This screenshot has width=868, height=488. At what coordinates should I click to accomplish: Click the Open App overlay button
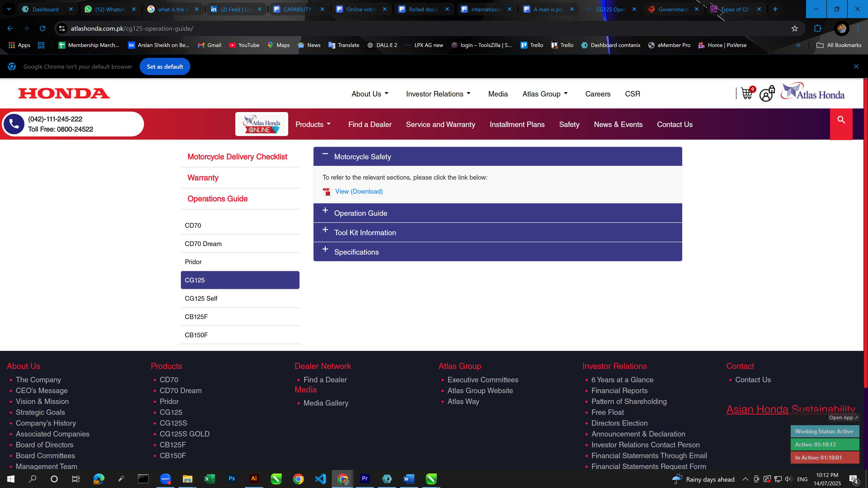pyautogui.click(x=843, y=417)
